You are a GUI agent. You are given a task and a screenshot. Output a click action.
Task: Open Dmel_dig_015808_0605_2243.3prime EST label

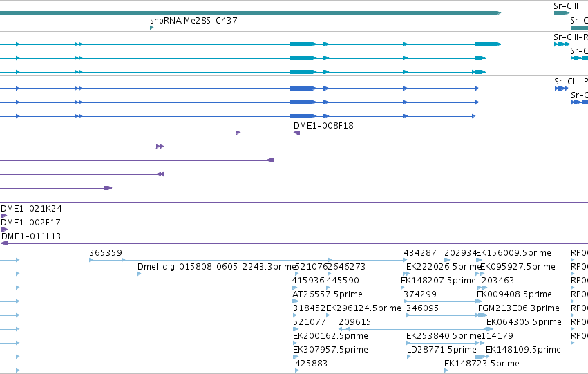tap(217, 267)
